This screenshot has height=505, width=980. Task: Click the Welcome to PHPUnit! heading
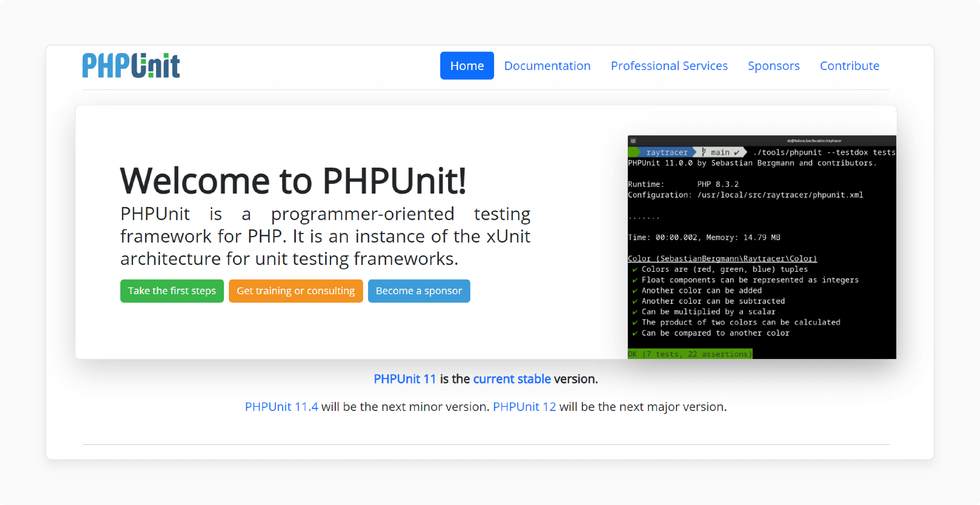pyautogui.click(x=293, y=181)
